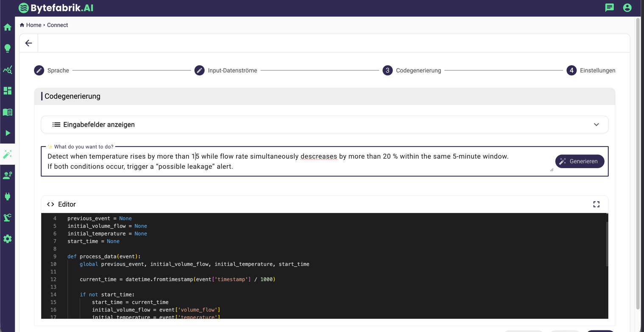
Task: Open the team management icon in sidebar
Action: point(8,175)
